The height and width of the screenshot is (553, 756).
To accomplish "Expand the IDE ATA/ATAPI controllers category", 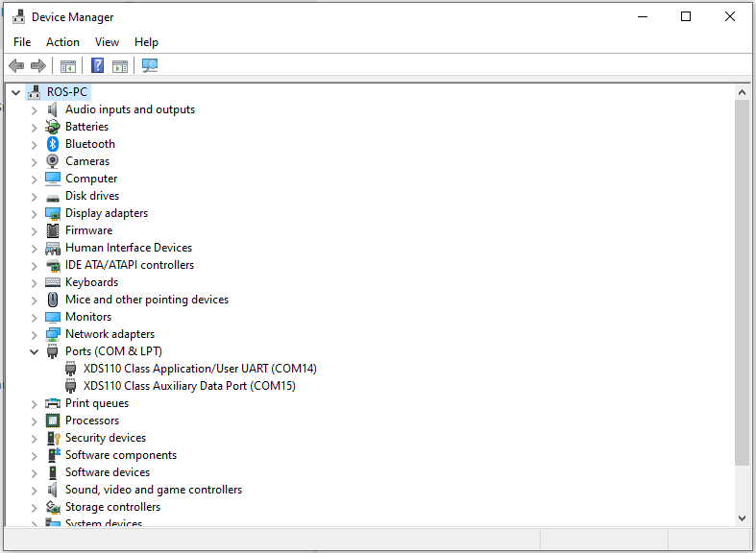I will pyautogui.click(x=34, y=265).
